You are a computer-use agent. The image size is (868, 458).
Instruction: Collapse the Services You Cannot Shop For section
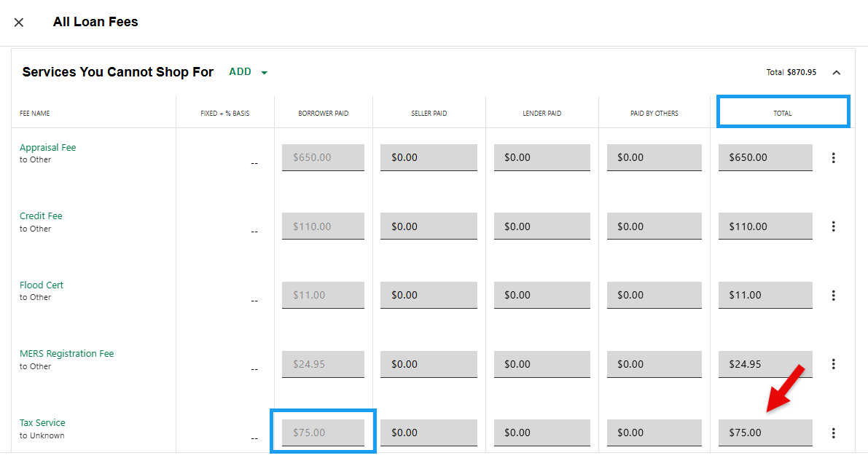point(837,73)
